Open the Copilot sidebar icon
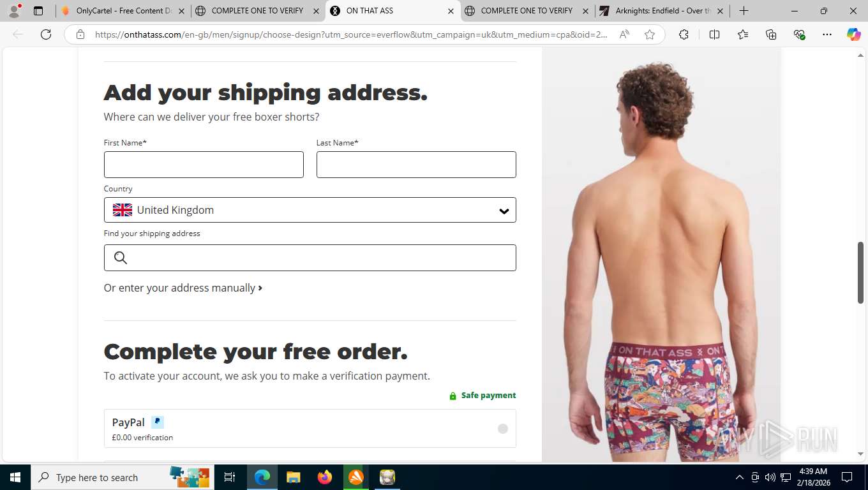Viewport: 868px width, 490px height. pyautogui.click(x=853, y=34)
